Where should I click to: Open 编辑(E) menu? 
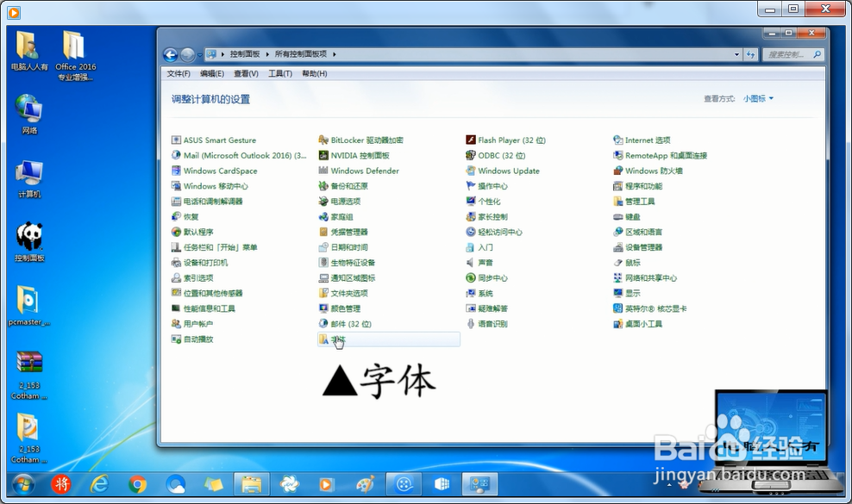point(212,74)
